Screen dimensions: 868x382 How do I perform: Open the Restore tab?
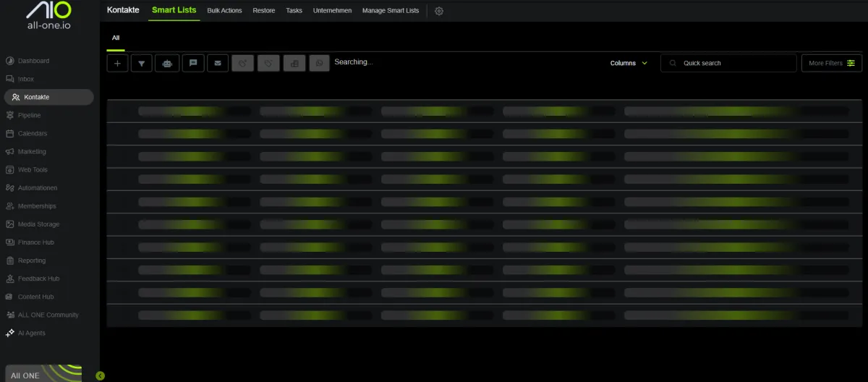coord(264,11)
